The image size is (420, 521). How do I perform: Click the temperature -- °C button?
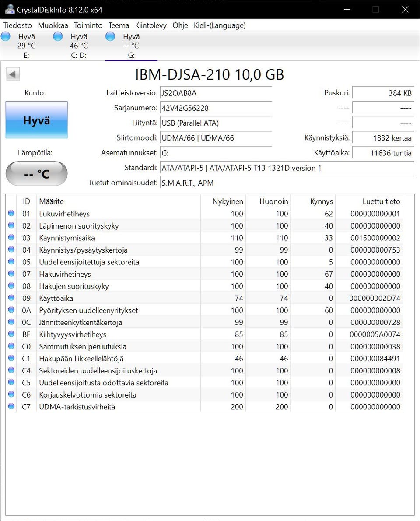coord(36,173)
